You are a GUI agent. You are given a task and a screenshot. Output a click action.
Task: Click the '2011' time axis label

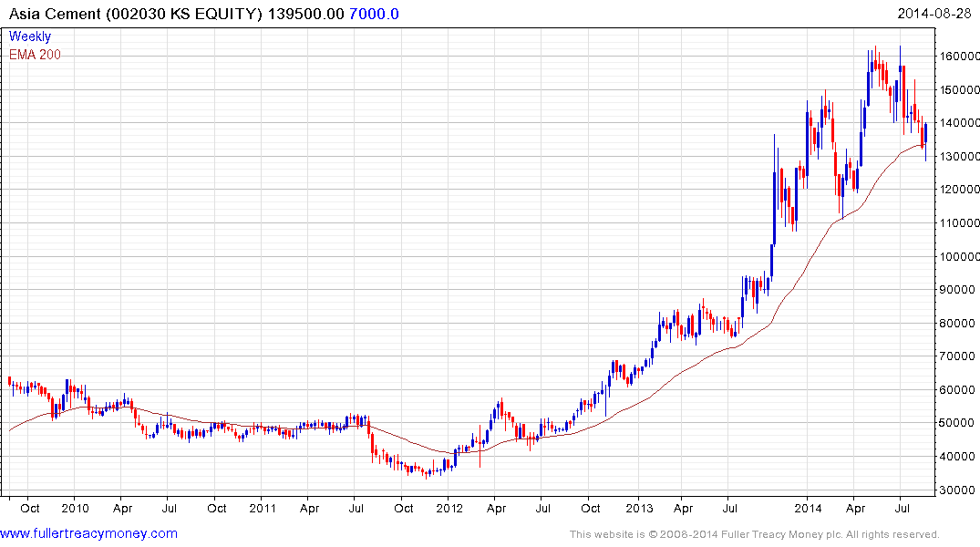[263, 508]
